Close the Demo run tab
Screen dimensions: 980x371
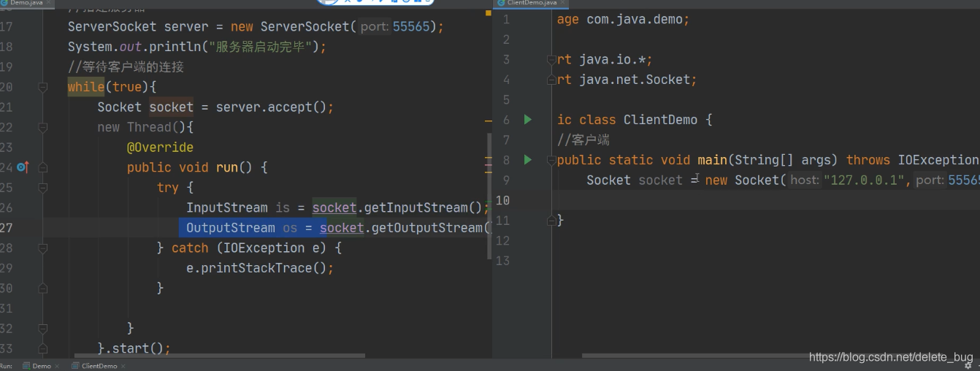[58, 366]
